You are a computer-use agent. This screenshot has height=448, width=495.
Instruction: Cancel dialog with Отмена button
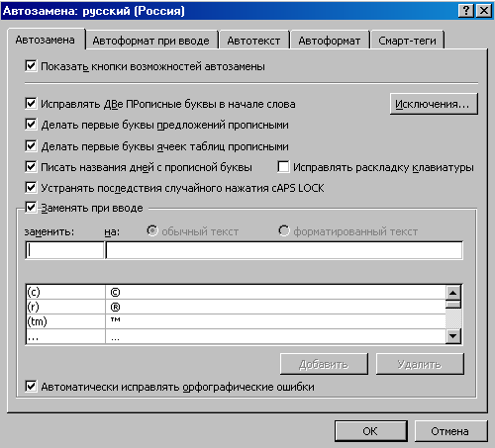tap(450, 431)
